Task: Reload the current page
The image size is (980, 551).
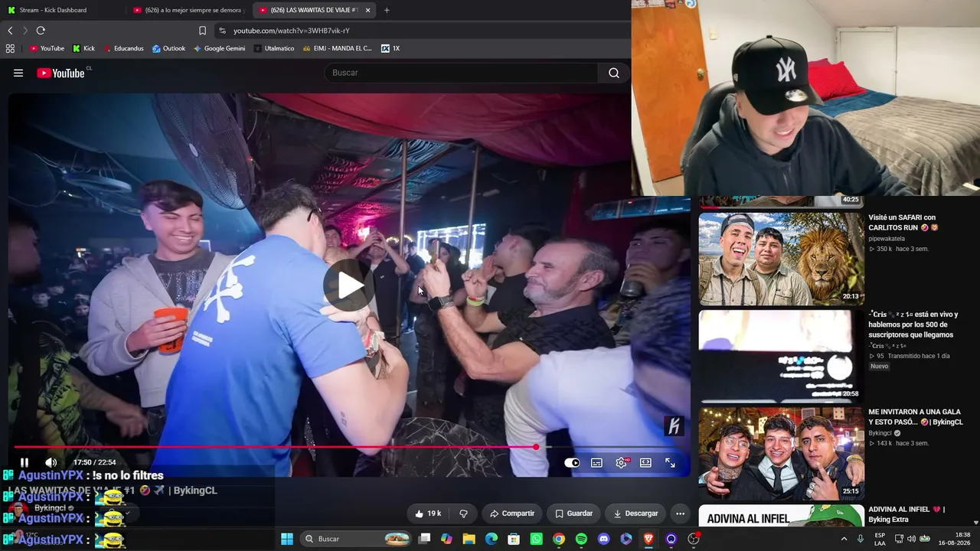Action: (41, 31)
